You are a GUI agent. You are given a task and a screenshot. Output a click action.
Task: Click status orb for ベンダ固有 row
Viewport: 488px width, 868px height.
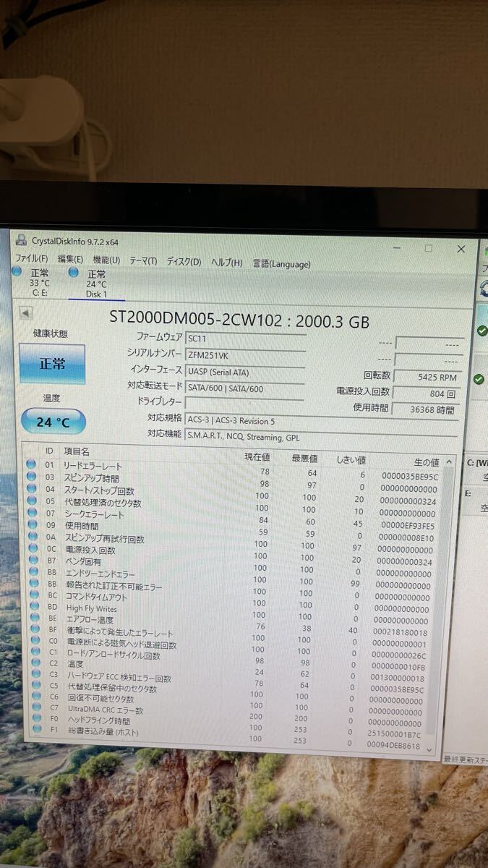click(32, 560)
